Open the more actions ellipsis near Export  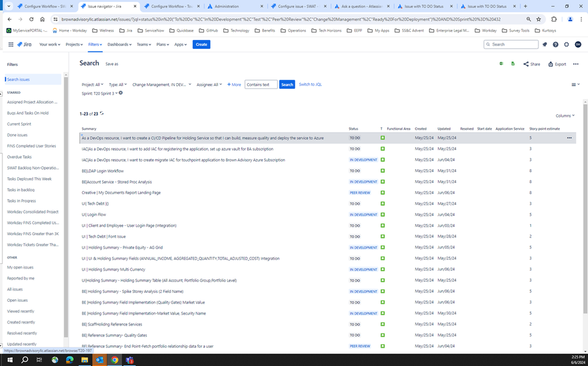coord(576,64)
